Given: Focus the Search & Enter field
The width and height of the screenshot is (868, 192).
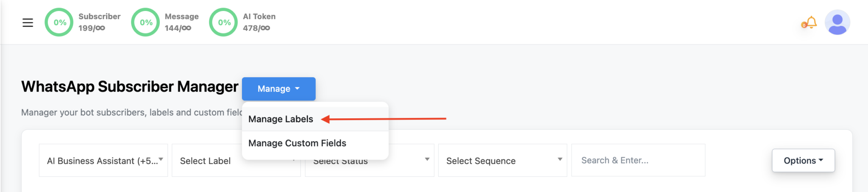Looking at the screenshot, I should [638, 160].
